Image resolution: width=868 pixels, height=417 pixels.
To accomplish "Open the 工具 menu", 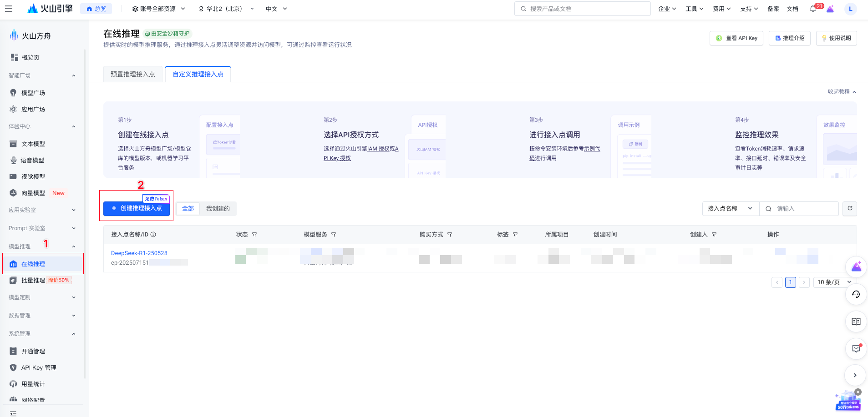I will [695, 9].
